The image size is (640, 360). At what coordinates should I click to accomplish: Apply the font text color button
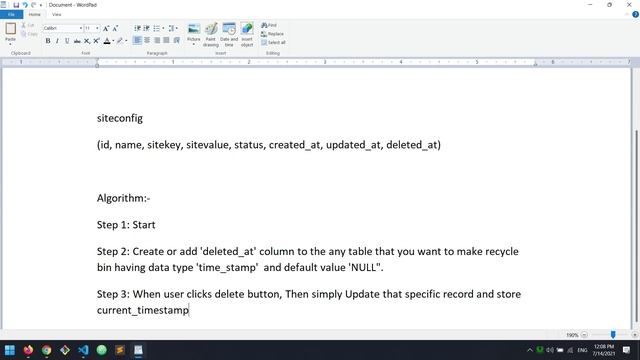tap(107, 41)
